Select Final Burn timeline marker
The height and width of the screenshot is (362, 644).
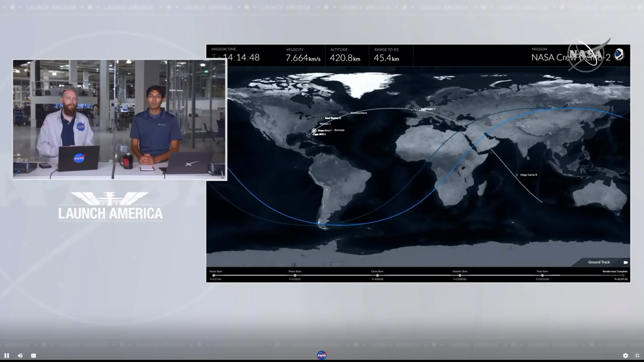(x=542, y=275)
